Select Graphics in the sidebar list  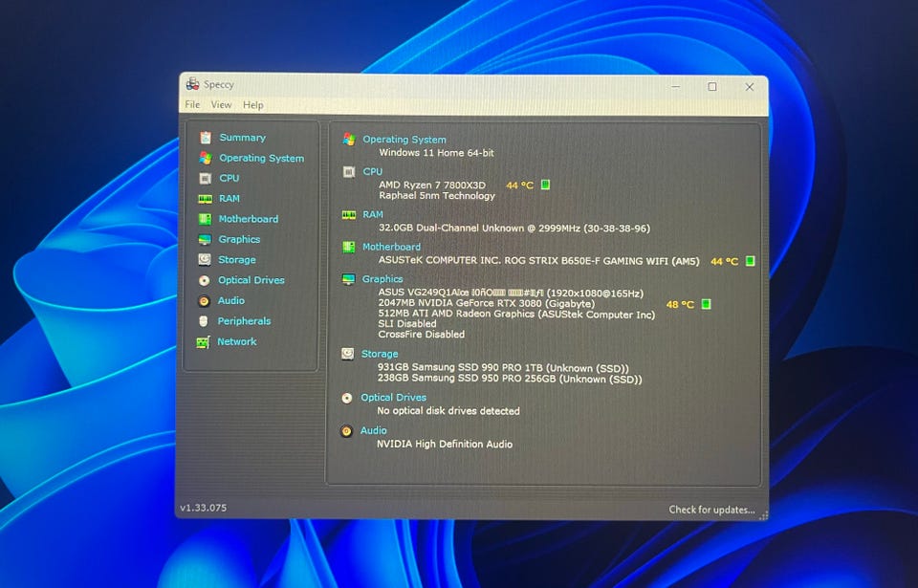click(239, 240)
